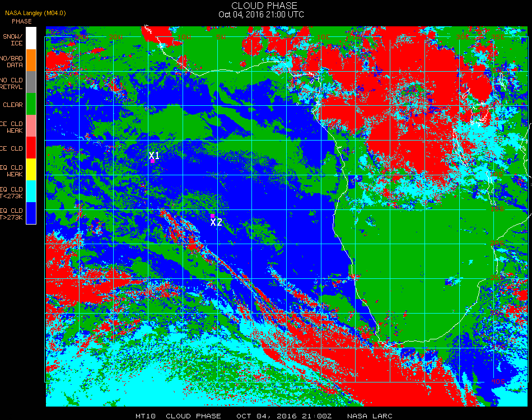Click the NASA Langley (M04.0) label
532x420 pixels.
35,13
